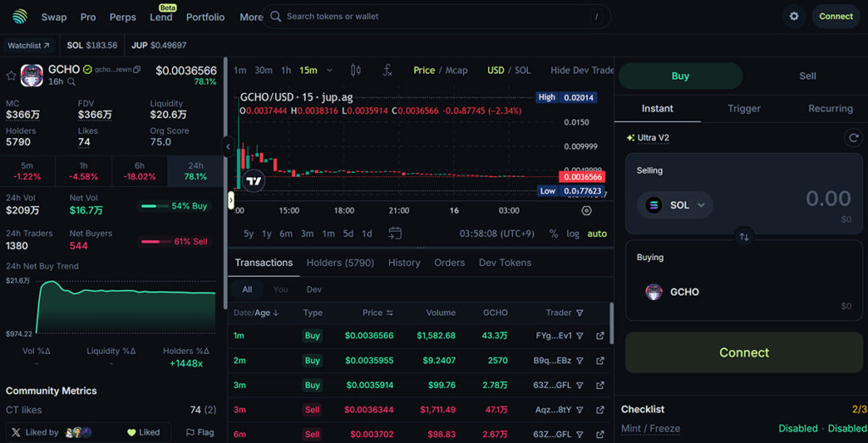Click the Flag button
This screenshot has width=868, height=443.
point(200,433)
